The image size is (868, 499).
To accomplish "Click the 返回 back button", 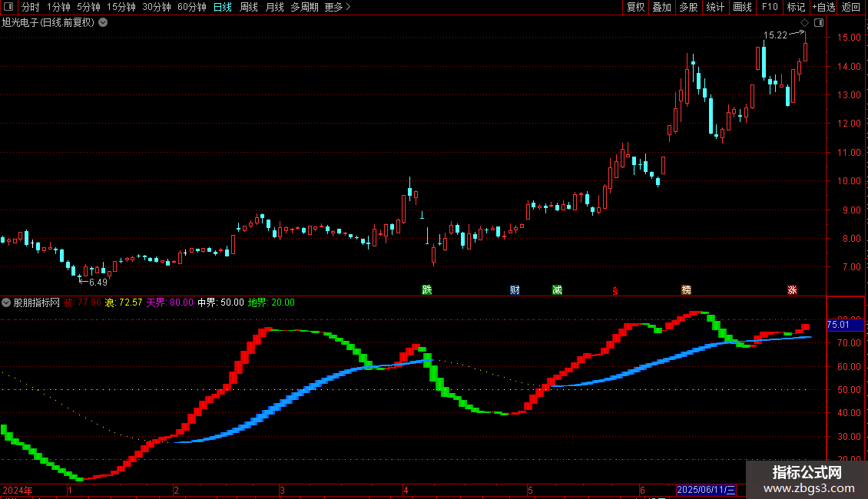I will click(851, 7).
